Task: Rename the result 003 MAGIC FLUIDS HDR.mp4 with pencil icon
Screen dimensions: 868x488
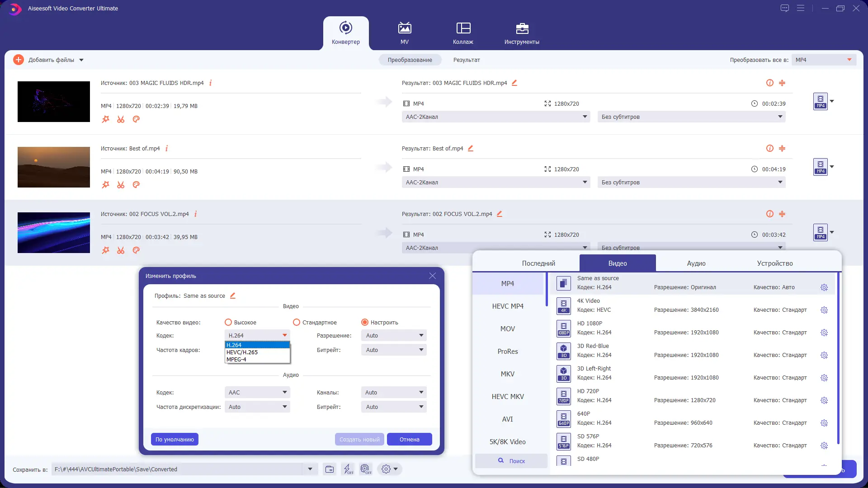Action: pyautogui.click(x=514, y=83)
